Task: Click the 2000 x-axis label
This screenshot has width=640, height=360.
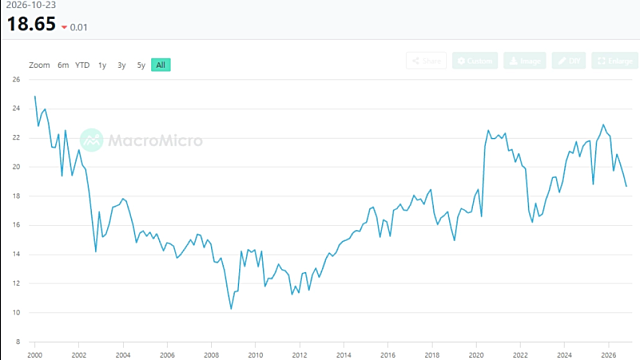Action: [x=35, y=355]
